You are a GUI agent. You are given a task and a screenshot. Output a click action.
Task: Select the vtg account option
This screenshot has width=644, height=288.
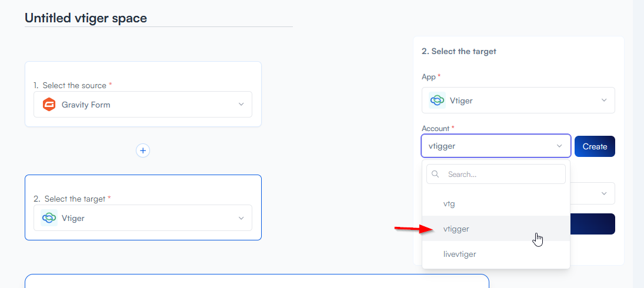pos(449,204)
